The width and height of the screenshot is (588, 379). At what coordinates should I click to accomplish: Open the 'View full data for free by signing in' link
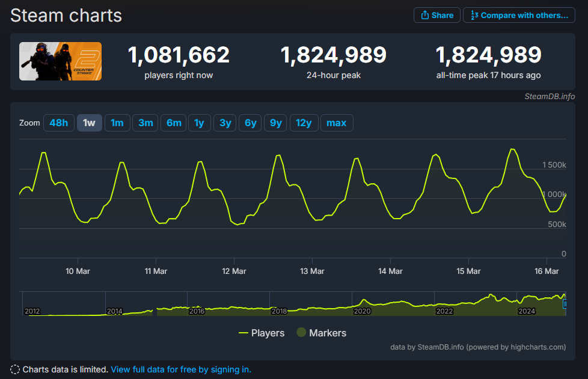click(181, 369)
